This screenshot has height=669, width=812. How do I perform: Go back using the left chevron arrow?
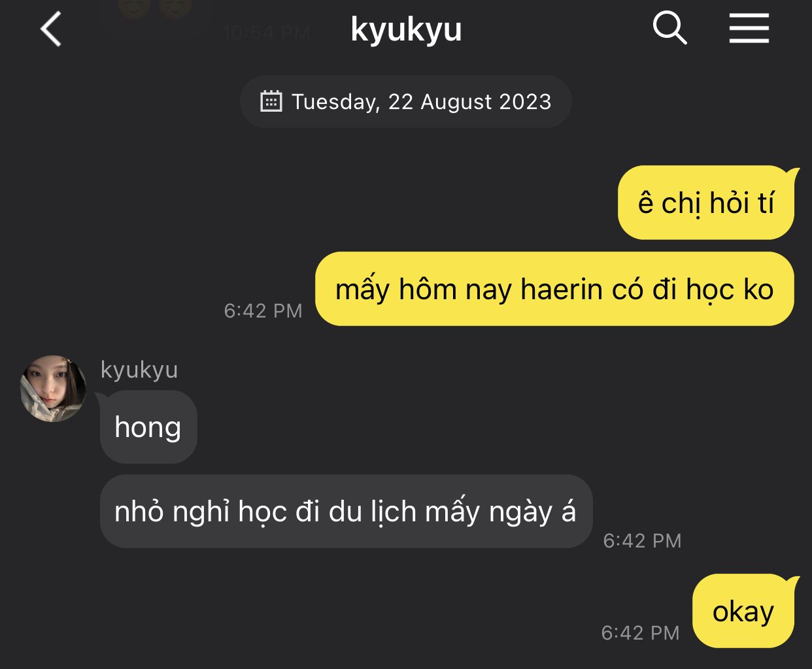pos(51,29)
